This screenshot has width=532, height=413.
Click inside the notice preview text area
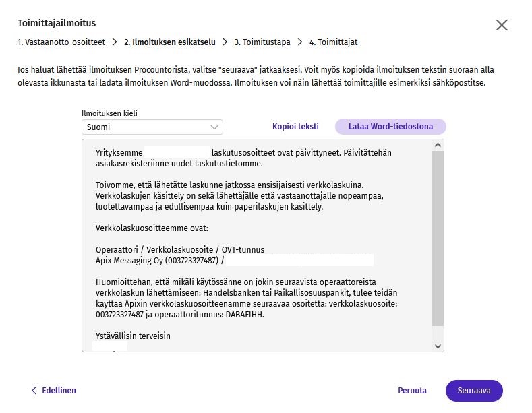point(257,245)
